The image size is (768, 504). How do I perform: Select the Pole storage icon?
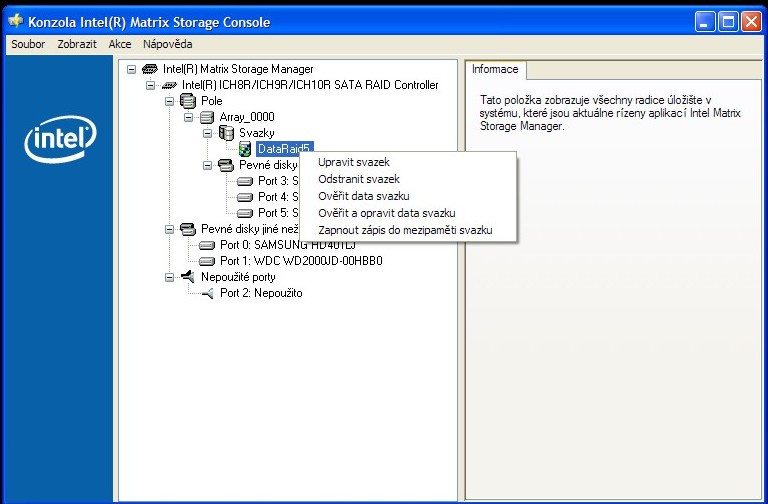pos(188,101)
